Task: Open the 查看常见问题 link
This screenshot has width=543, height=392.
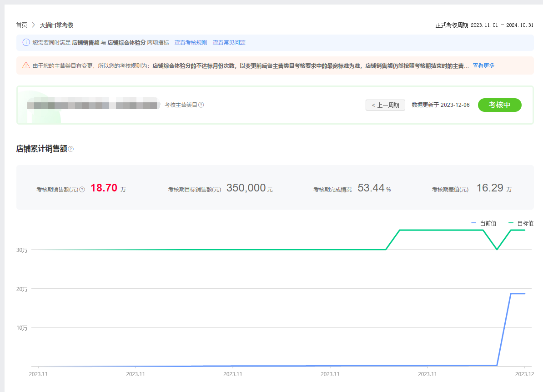Action: [x=229, y=43]
